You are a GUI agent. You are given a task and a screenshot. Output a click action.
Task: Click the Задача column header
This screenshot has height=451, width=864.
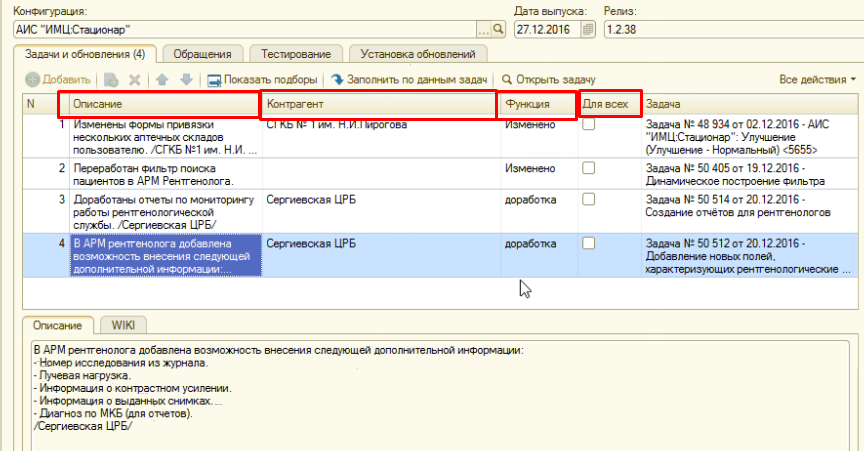[749, 104]
